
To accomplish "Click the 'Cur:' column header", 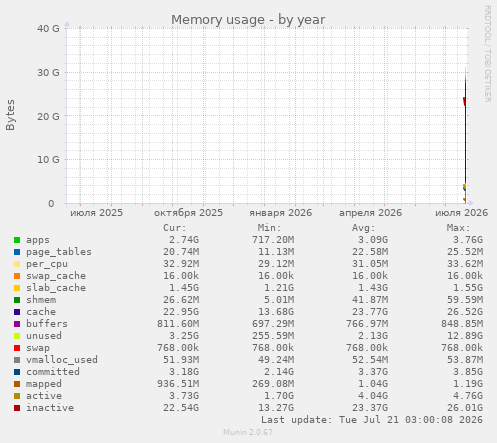I will pyautogui.click(x=175, y=228).
